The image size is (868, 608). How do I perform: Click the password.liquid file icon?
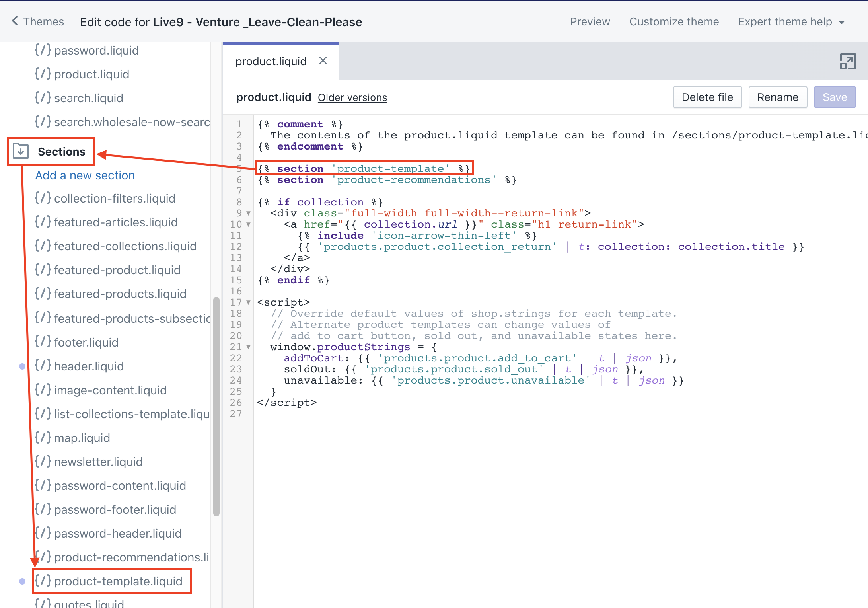[43, 50]
